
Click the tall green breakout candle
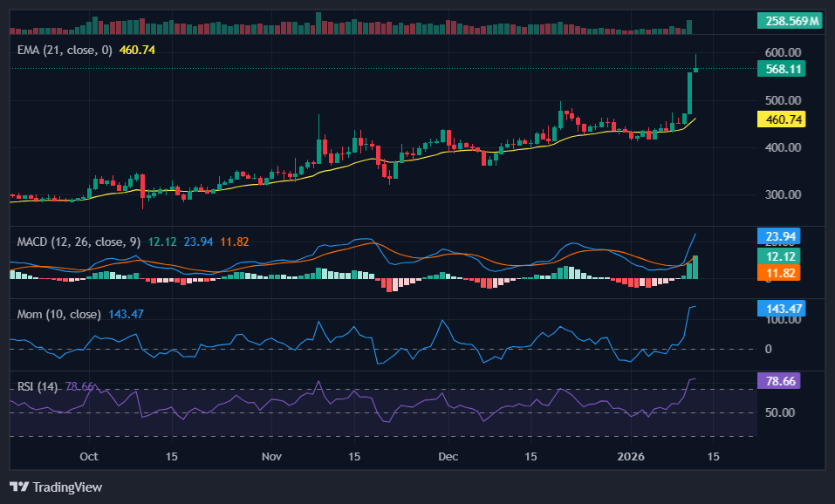689,92
